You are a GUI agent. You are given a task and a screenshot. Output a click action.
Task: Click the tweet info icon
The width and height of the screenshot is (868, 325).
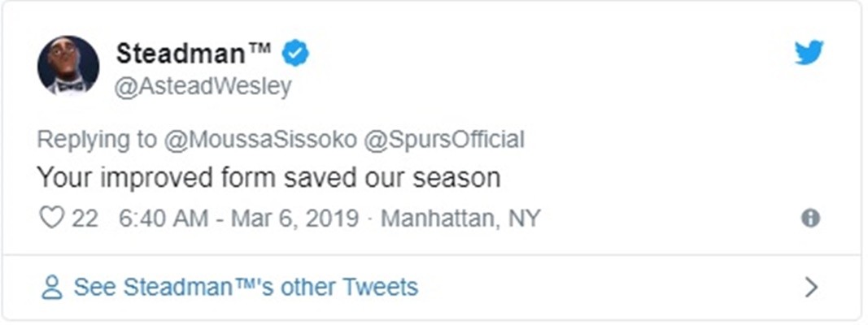(810, 218)
